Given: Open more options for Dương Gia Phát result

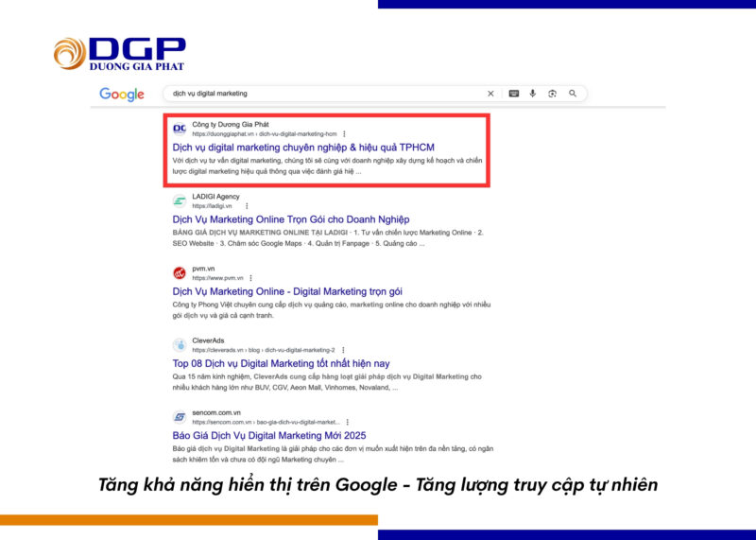Looking at the screenshot, I should pos(344,134).
